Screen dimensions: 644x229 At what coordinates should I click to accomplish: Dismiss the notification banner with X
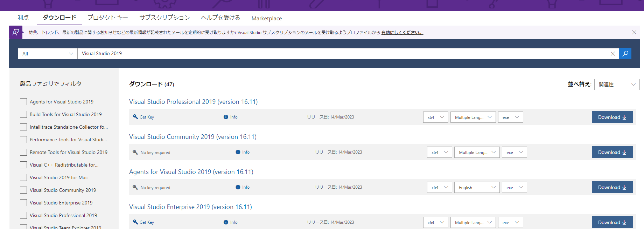(634, 32)
